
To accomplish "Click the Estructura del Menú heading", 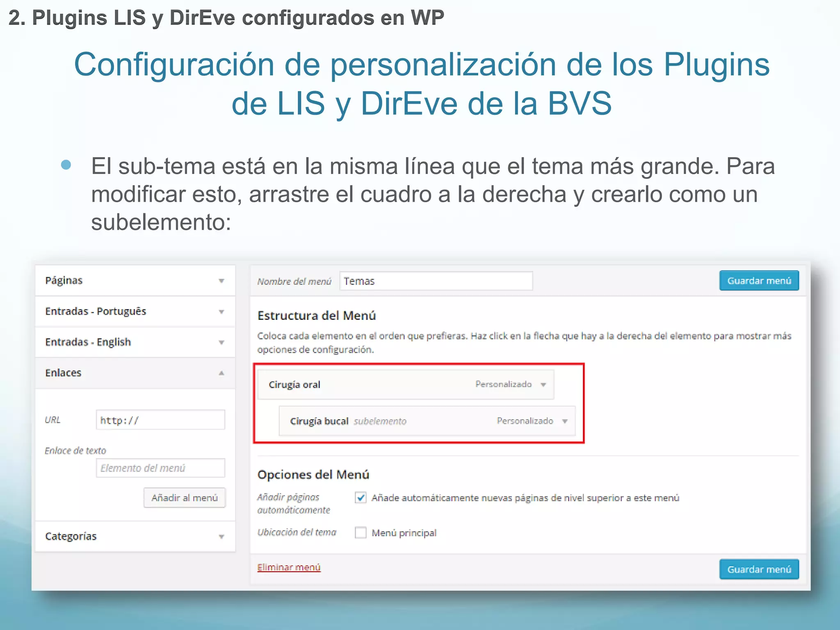I will tap(317, 315).
